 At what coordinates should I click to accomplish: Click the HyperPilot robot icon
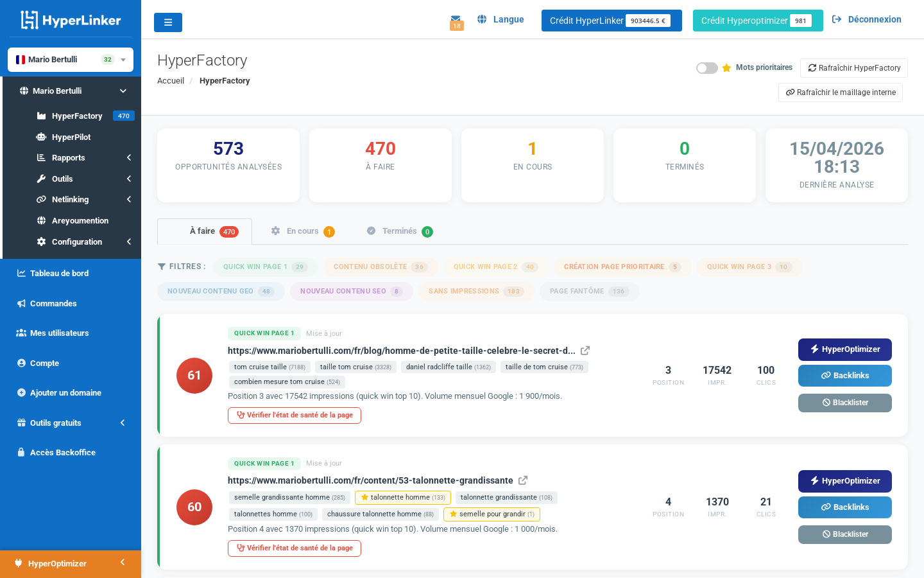point(41,137)
